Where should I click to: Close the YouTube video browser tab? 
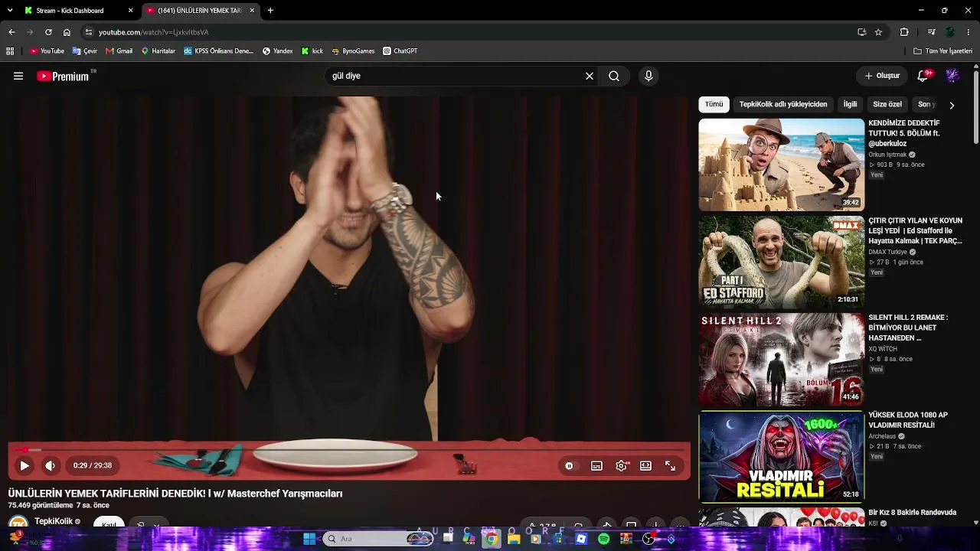point(252,11)
